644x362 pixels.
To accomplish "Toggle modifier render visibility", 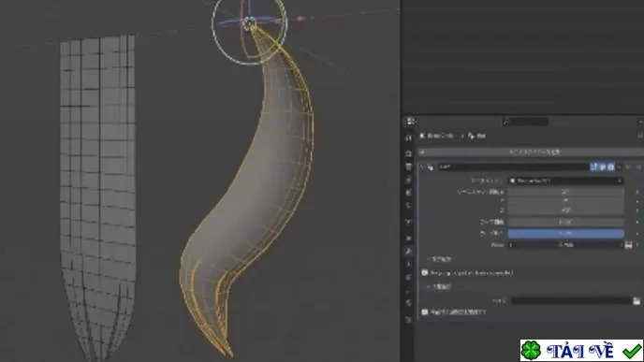I will (610, 167).
